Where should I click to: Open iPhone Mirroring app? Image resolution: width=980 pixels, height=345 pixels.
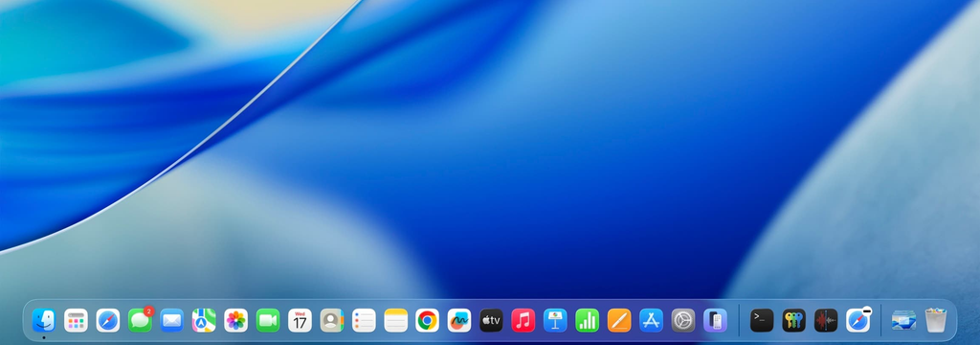point(715,321)
